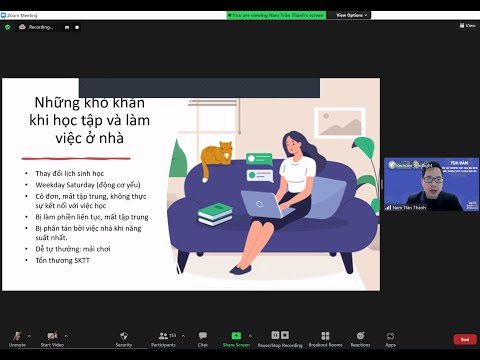The height and width of the screenshot is (360, 480).
Task: Expand the arrow beside Participants
Action: click(x=183, y=336)
